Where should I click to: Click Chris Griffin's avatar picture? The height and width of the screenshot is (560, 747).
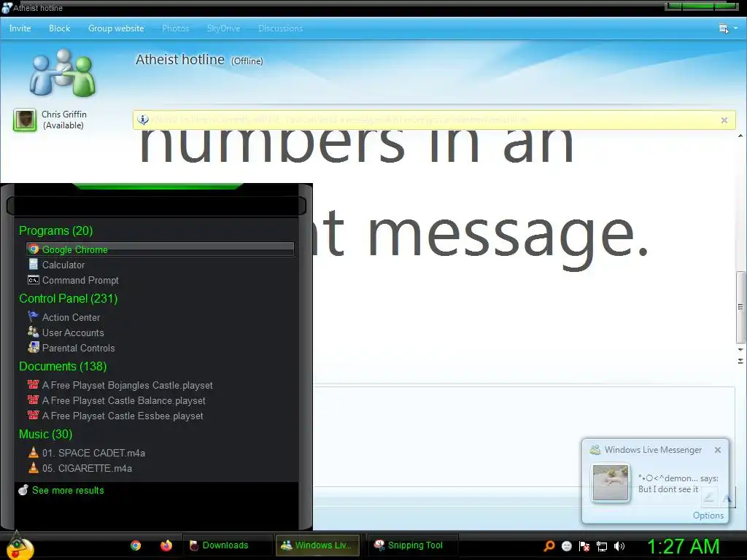tap(25, 120)
